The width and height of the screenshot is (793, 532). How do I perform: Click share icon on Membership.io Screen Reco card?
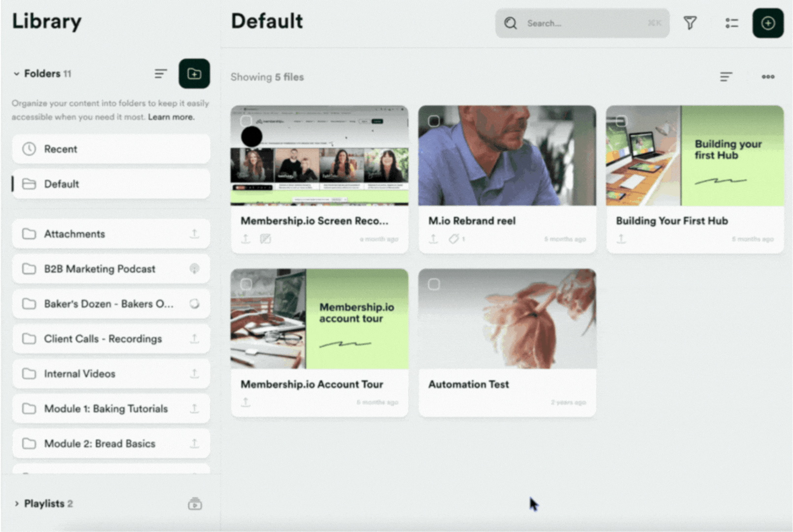245,239
